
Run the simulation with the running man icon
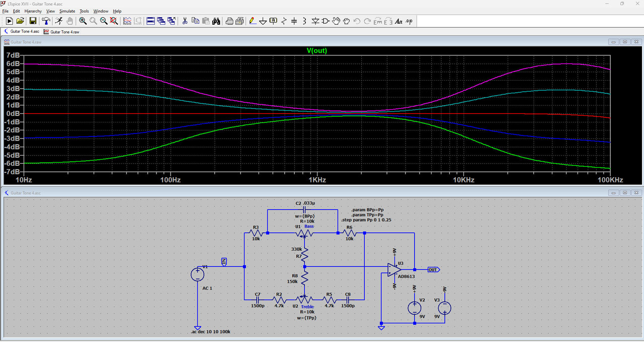click(59, 21)
